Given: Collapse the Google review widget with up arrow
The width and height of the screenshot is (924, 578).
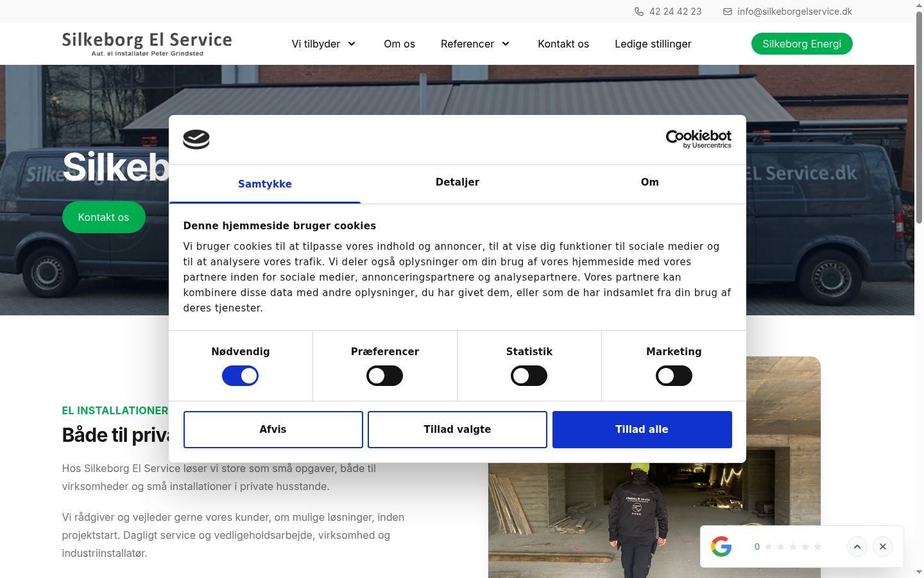Looking at the screenshot, I should (857, 547).
